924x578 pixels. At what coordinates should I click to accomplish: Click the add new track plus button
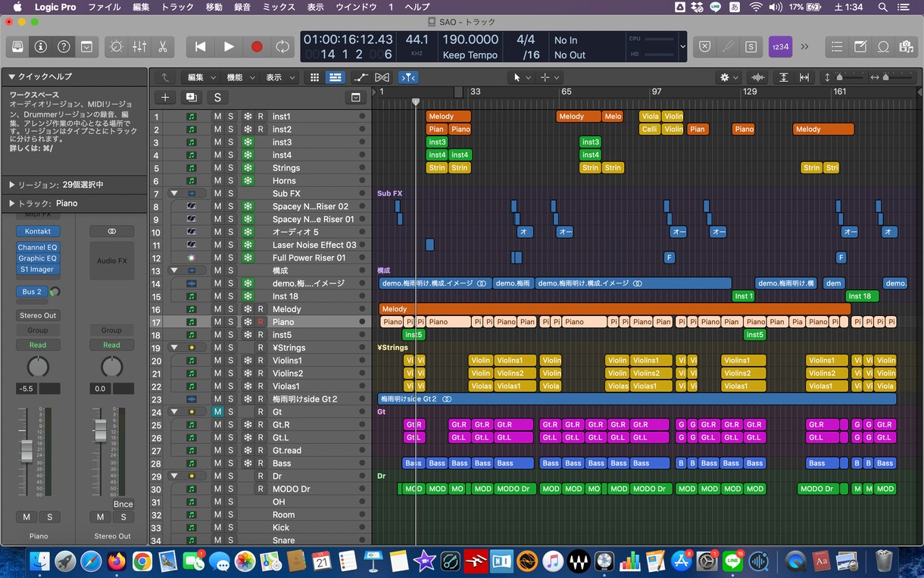[165, 97]
